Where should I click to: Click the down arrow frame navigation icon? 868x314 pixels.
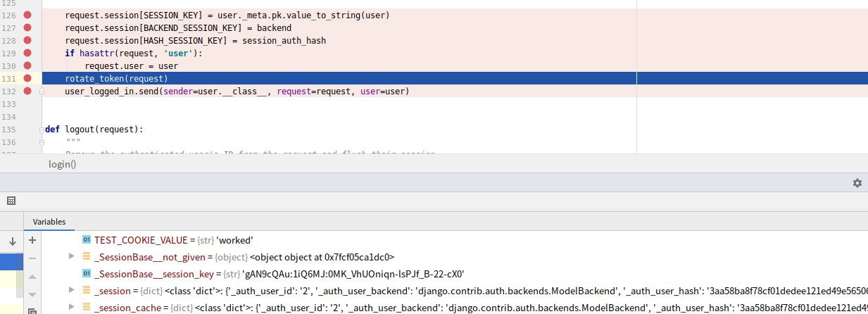point(12,241)
